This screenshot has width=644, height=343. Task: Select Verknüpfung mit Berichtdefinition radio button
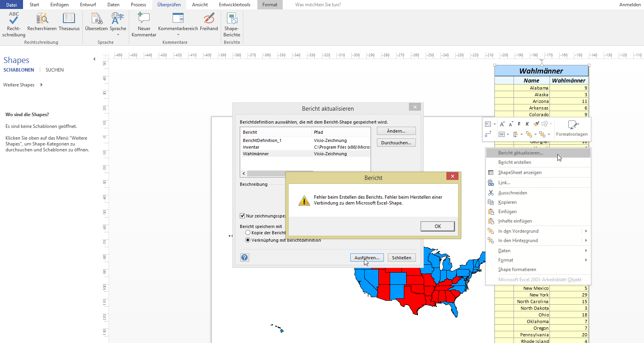248,240
